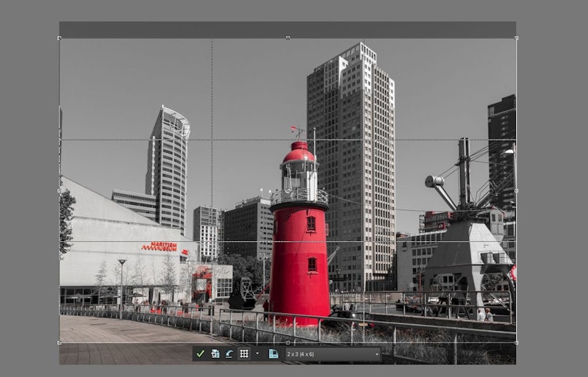Click the bottom-right crop corner handle
Screen dimensions: 588x377
tap(516, 342)
